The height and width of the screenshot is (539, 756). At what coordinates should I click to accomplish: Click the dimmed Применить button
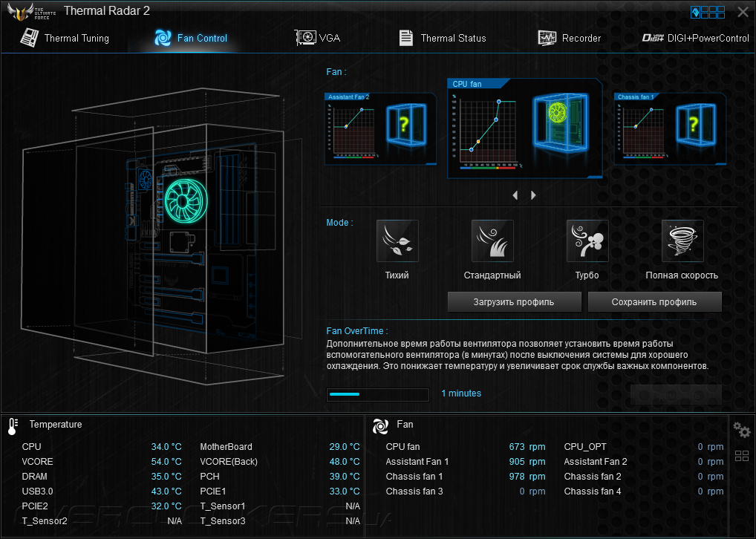[676, 395]
